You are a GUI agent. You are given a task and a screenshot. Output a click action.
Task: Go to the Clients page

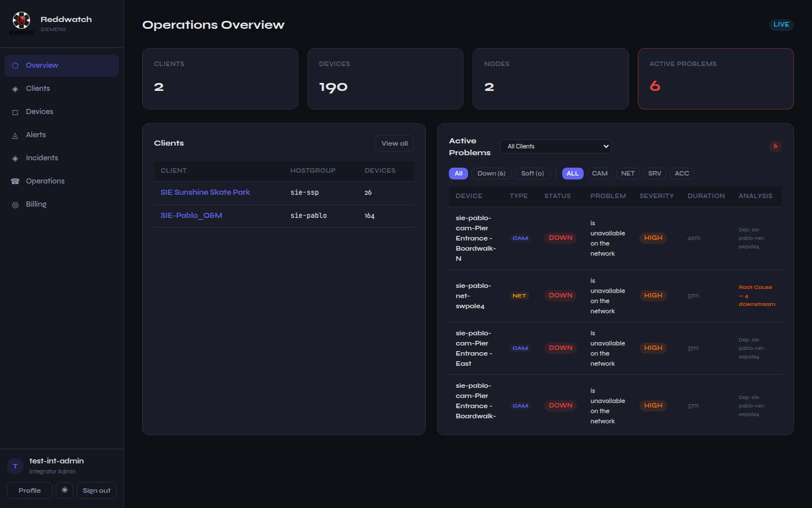(61, 89)
